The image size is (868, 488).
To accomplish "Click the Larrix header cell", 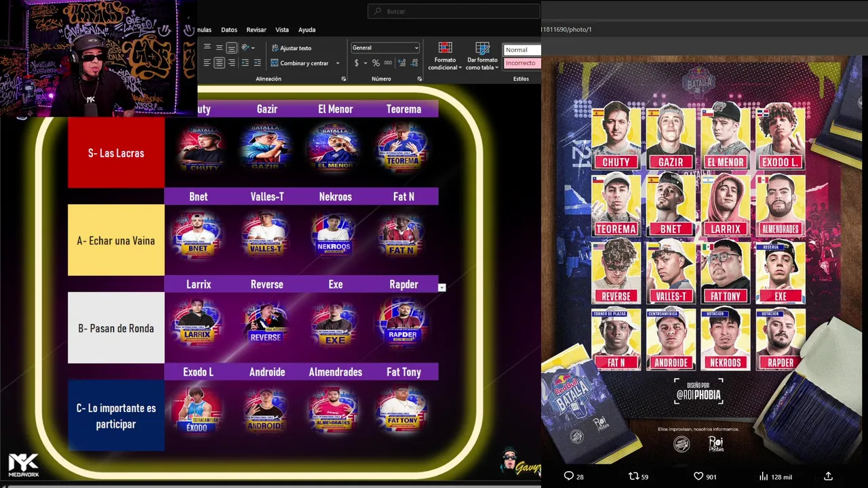I will coord(199,284).
